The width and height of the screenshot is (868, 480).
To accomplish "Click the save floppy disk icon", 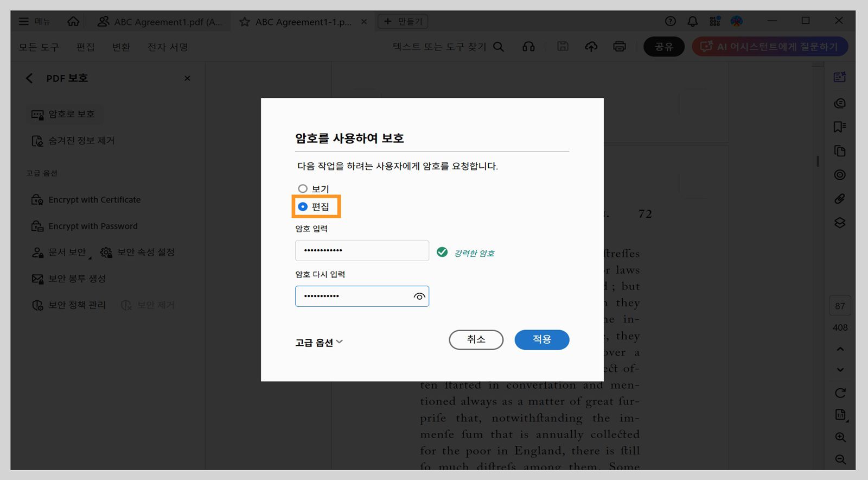I will 563,46.
